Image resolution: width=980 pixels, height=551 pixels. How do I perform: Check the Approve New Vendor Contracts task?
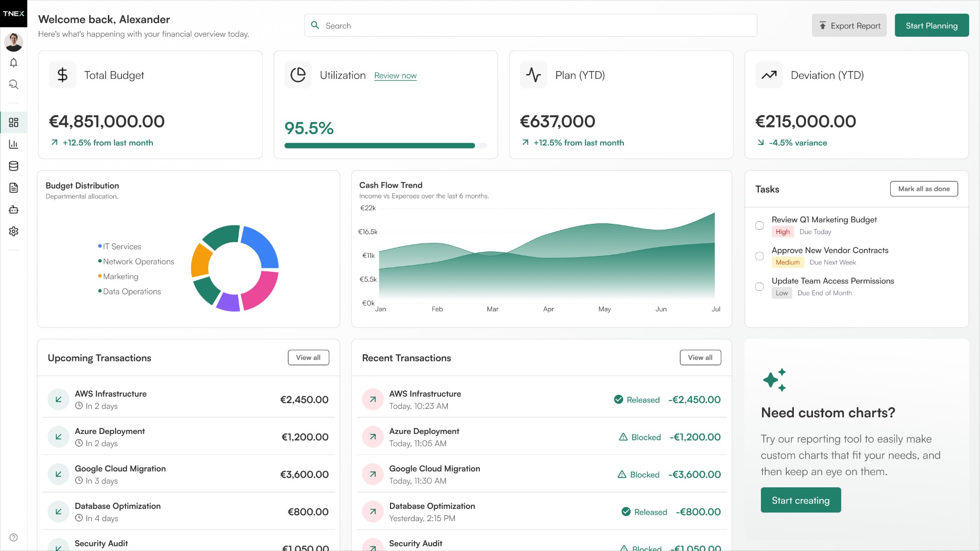pos(759,256)
